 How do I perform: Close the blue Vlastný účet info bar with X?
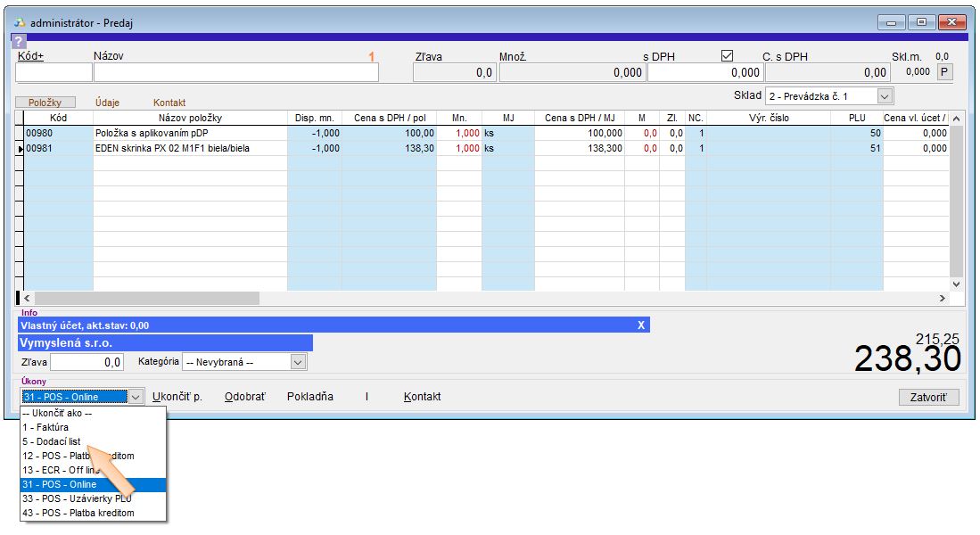click(640, 325)
